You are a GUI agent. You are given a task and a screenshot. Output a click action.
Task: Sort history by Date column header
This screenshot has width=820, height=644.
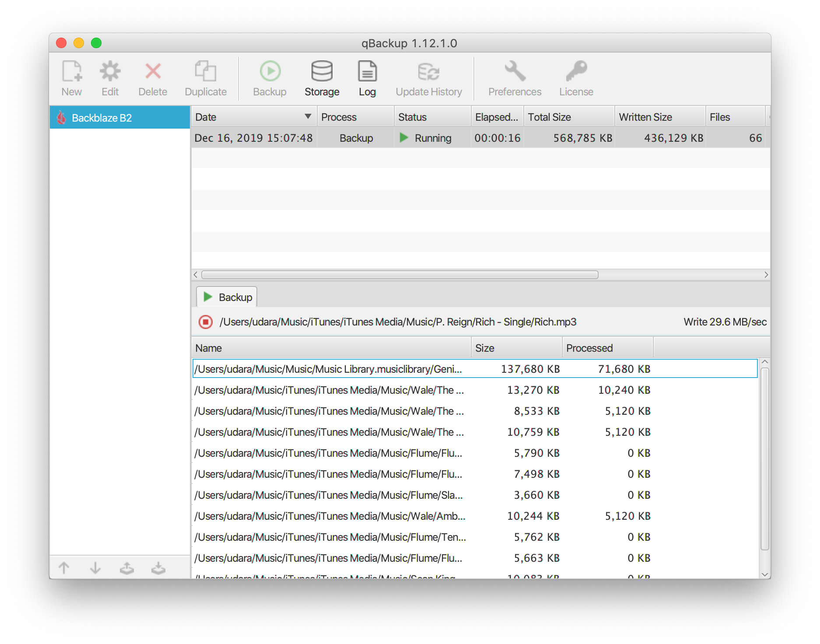point(254,117)
